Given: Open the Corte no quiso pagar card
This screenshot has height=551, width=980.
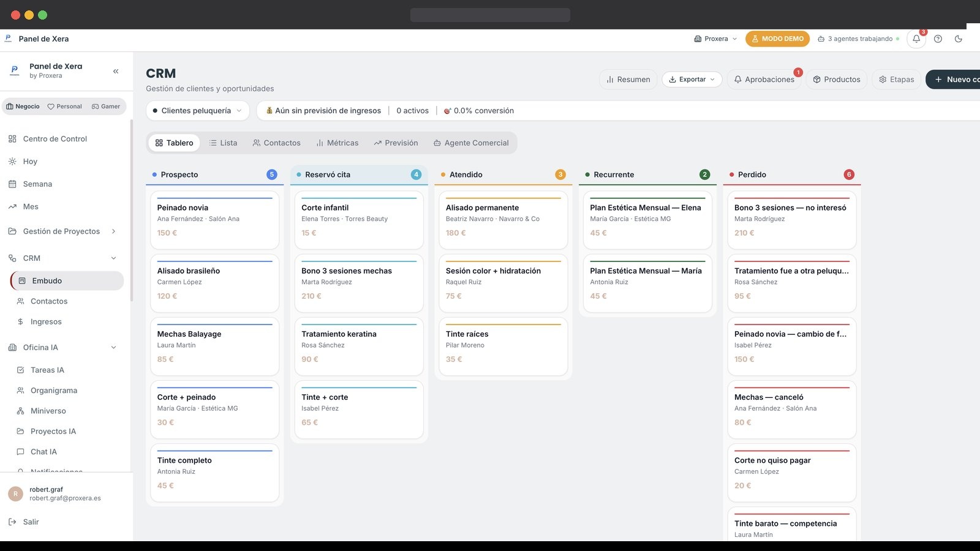Looking at the screenshot, I should tap(792, 473).
